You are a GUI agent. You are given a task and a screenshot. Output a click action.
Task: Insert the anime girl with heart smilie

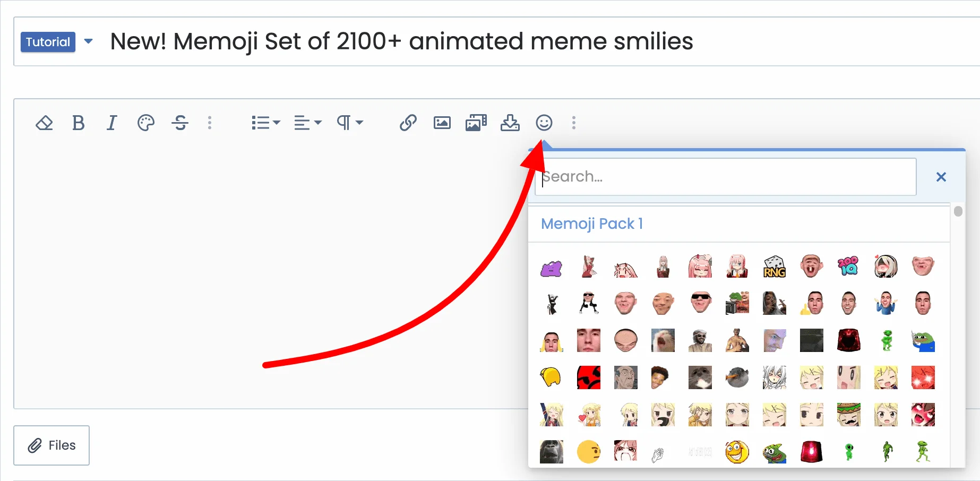point(589,415)
